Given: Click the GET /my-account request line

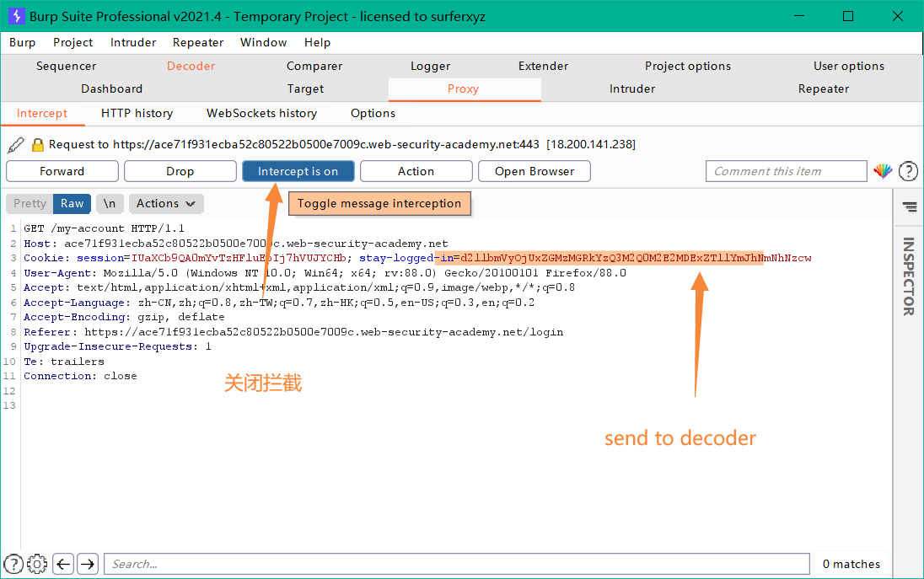Looking at the screenshot, I should click(x=104, y=228).
